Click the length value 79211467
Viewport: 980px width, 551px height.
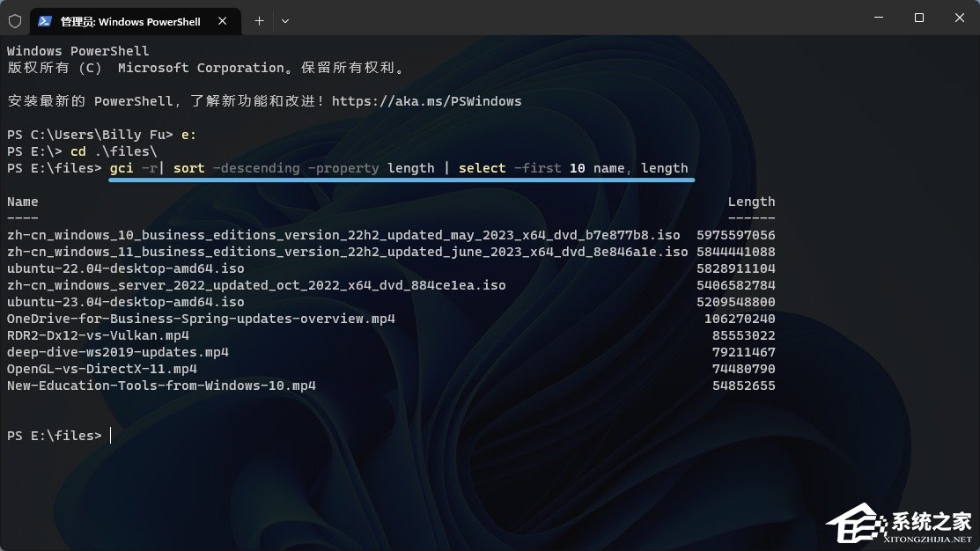pos(744,352)
